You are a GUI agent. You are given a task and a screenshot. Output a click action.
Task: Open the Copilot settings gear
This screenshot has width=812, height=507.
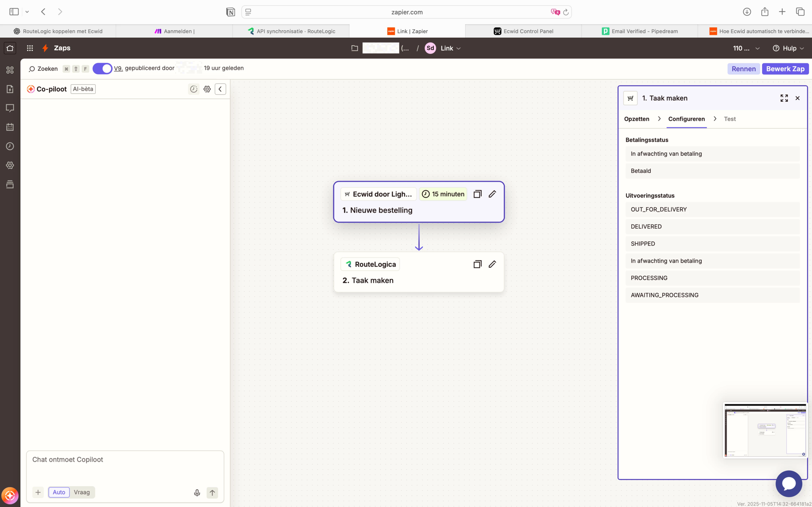[207, 89]
